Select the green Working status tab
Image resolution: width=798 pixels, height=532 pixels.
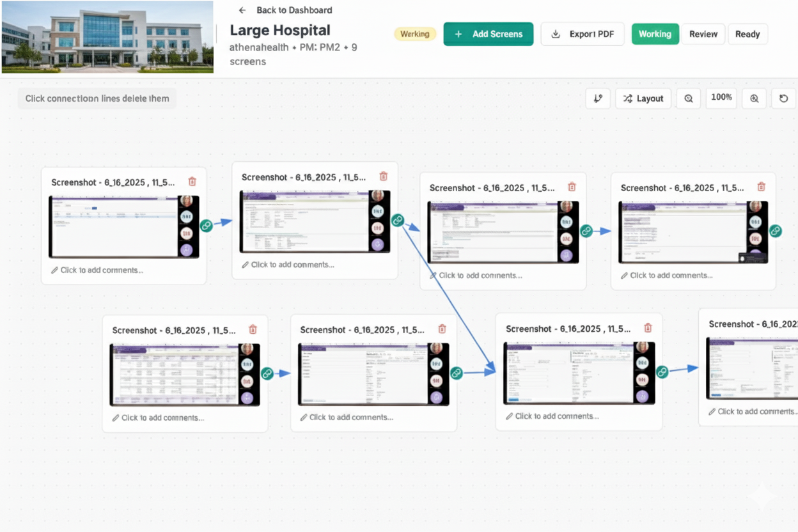pos(655,34)
